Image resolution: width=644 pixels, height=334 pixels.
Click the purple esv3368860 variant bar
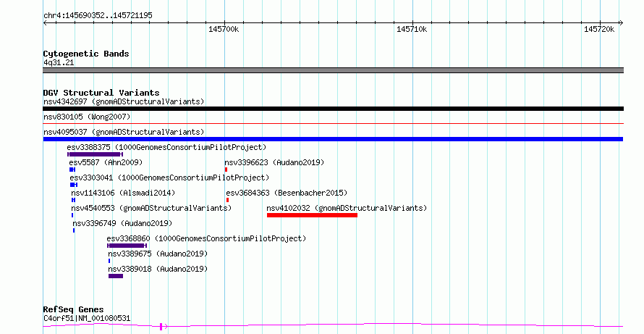click(127, 246)
